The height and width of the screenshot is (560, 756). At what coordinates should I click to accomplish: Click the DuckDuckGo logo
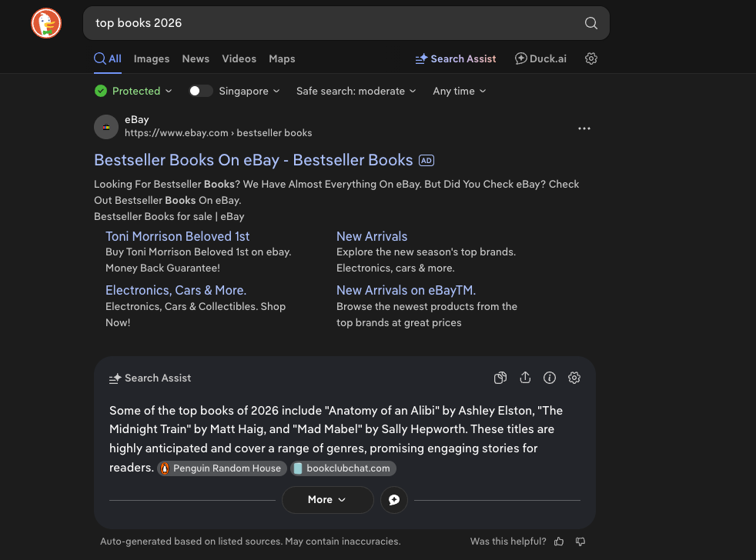point(46,23)
